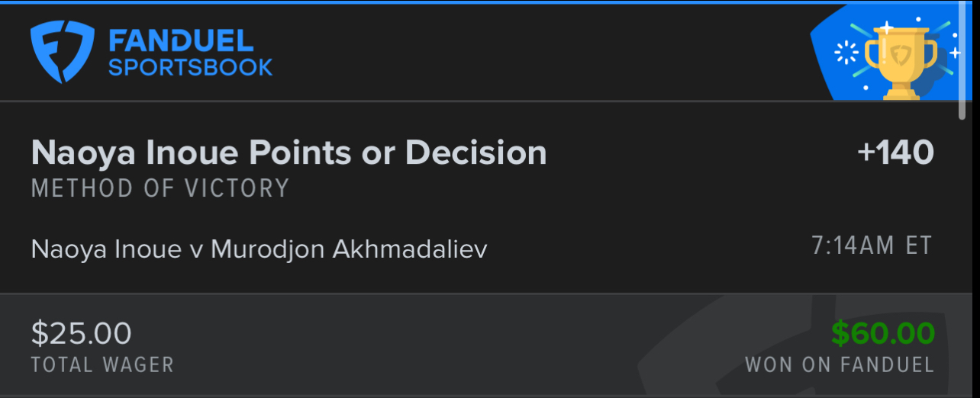Click the vertical scrollbar thumb
This screenshot has width=980, height=398.
(962, 61)
